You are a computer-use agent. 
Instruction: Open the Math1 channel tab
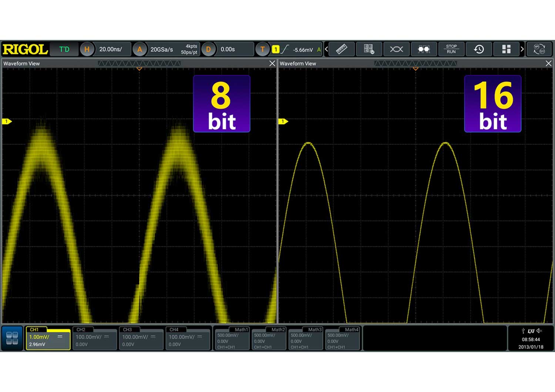[x=232, y=338]
